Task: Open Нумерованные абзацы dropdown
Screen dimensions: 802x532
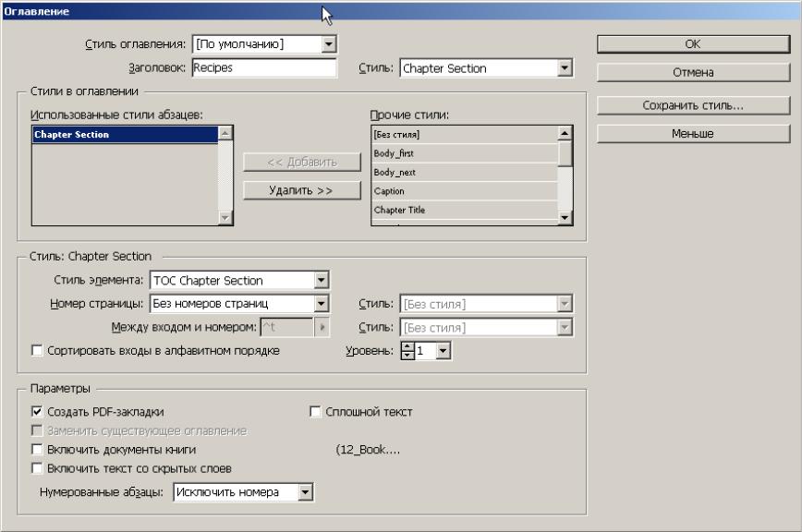Action: pyautogui.click(x=244, y=492)
